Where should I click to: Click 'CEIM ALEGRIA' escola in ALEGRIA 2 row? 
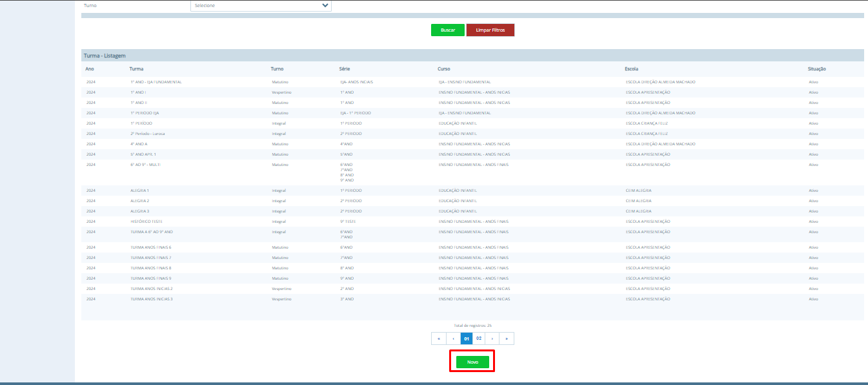pyautogui.click(x=638, y=201)
